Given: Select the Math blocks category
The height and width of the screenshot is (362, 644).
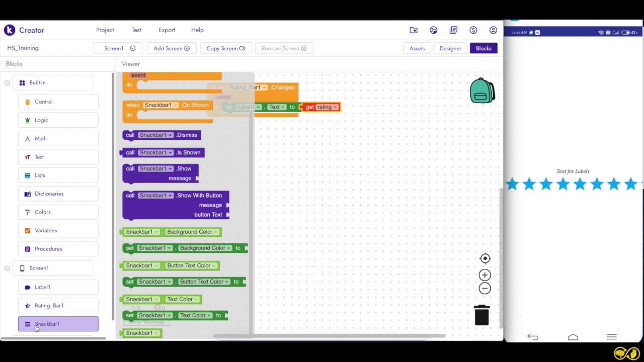Looking at the screenshot, I should tap(58, 138).
